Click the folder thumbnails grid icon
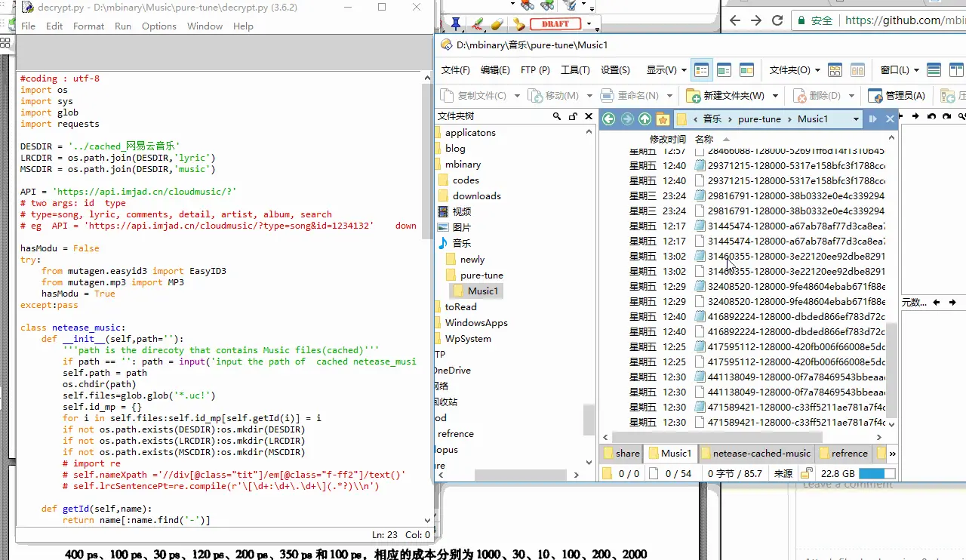Viewport: 966px width, 560px height. tap(835, 70)
